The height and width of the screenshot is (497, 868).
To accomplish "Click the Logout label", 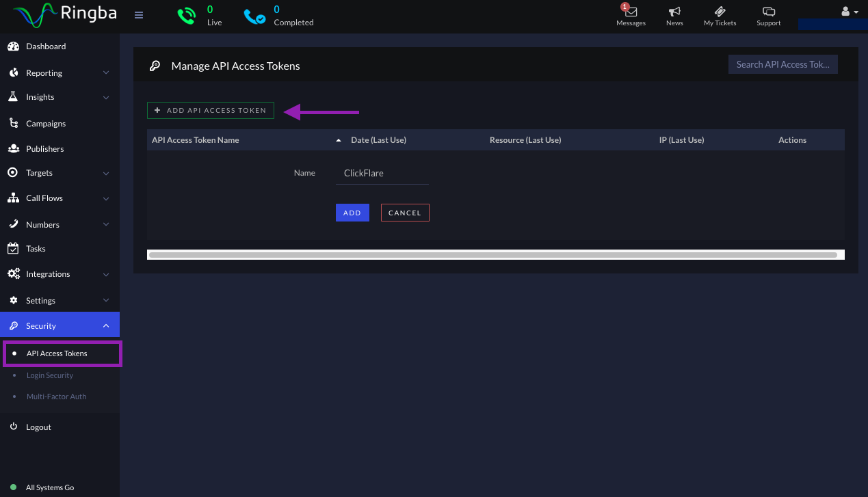I will tap(38, 427).
